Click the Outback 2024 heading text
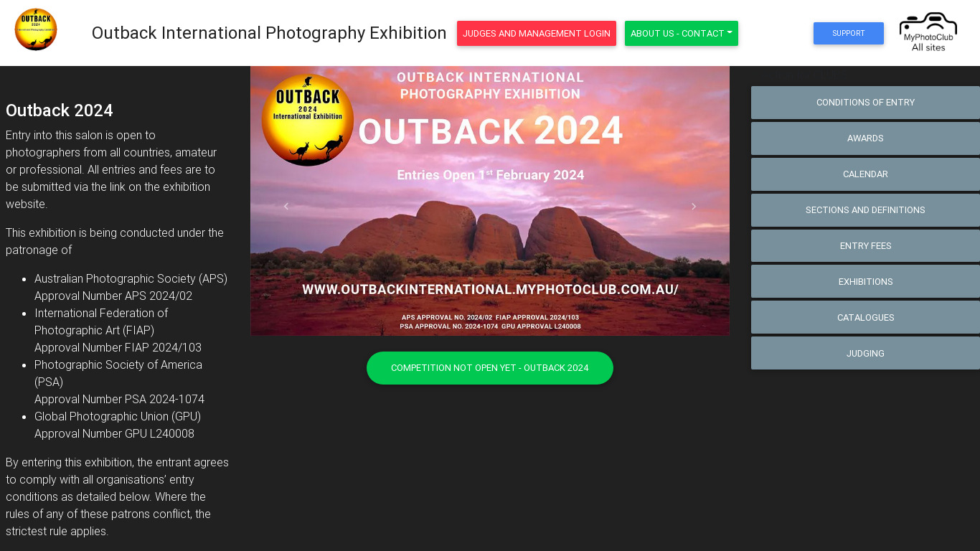Viewport: 980px width, 551px height. [60, 110]
